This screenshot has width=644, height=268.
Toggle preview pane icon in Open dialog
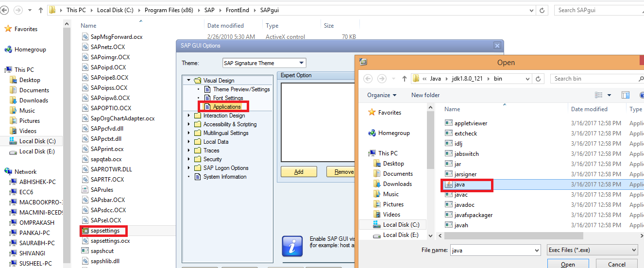coord(626,95)
